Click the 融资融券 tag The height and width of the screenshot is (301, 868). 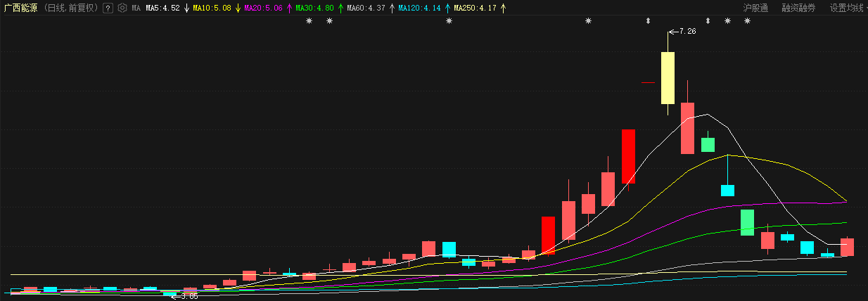click(x=798, y=8)
